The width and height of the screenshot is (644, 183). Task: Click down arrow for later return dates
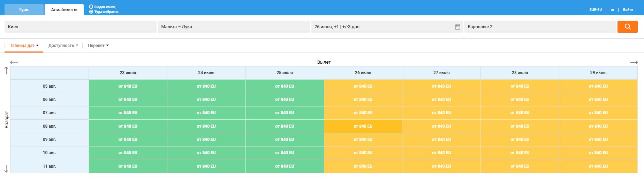pyautogui.click(x=6, y=169)
